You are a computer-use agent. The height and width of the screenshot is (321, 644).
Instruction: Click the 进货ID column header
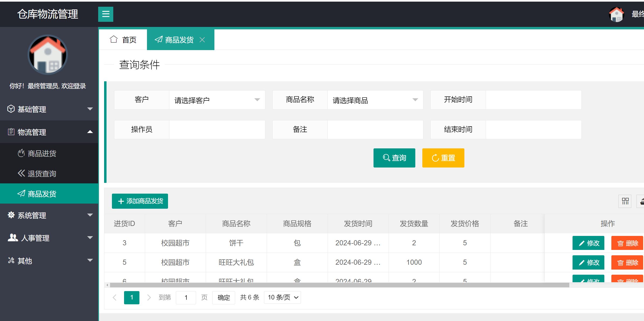(x=124, y=224)
